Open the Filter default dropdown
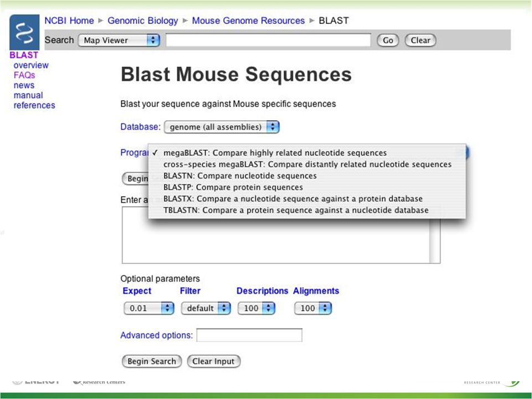The width and height of the screenshot is (532, 399). point(206,308)
